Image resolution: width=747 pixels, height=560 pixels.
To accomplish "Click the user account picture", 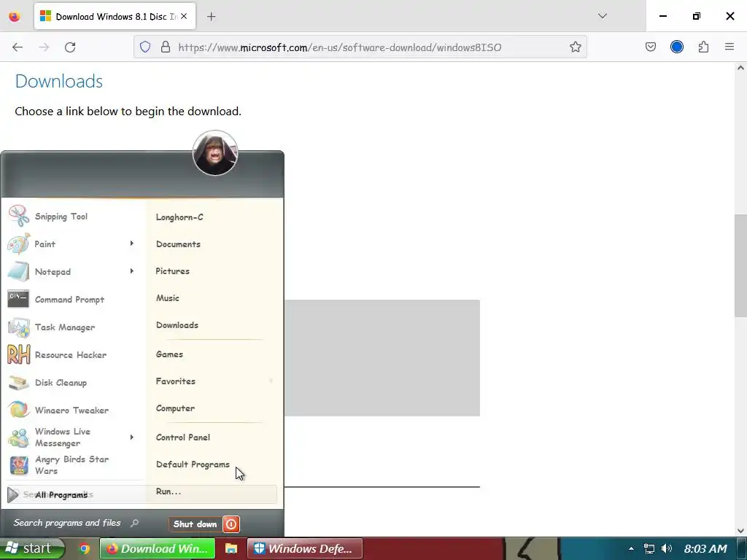I will coord(215,153).
